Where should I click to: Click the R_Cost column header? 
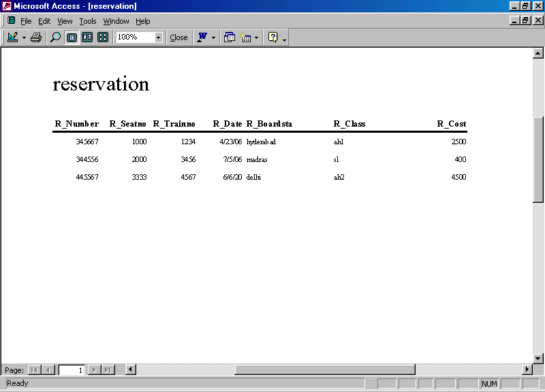tap(452, 124)
